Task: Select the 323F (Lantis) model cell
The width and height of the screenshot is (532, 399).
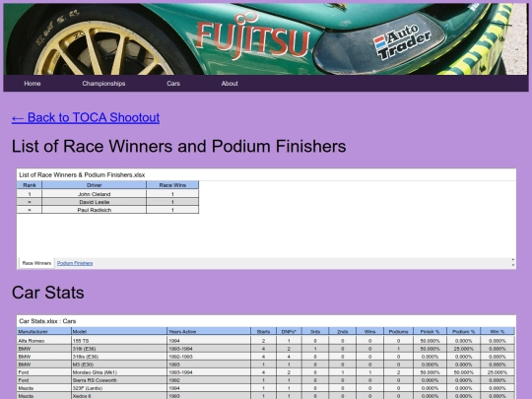Action: click(119, 388)
